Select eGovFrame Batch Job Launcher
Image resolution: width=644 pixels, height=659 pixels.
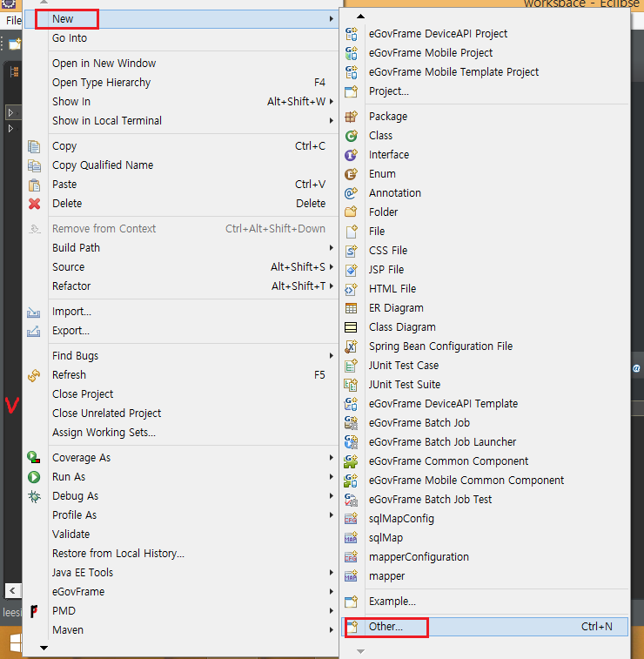pos(486,442)
